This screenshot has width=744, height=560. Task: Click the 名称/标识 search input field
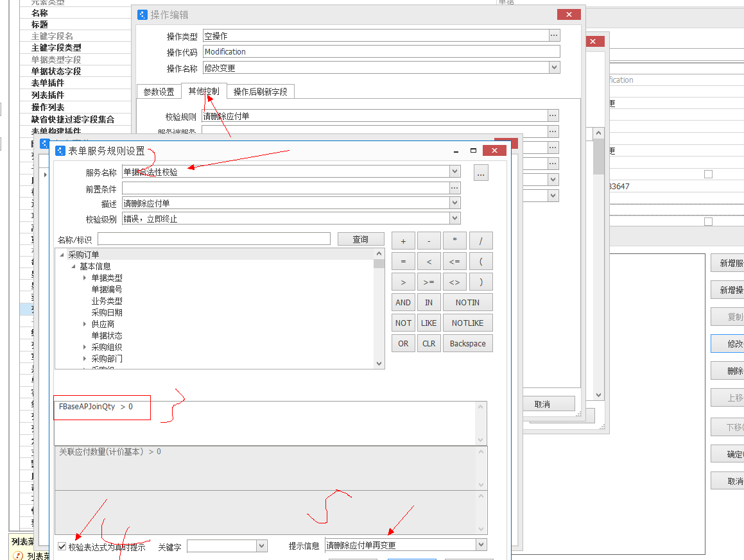click(214, 239)
